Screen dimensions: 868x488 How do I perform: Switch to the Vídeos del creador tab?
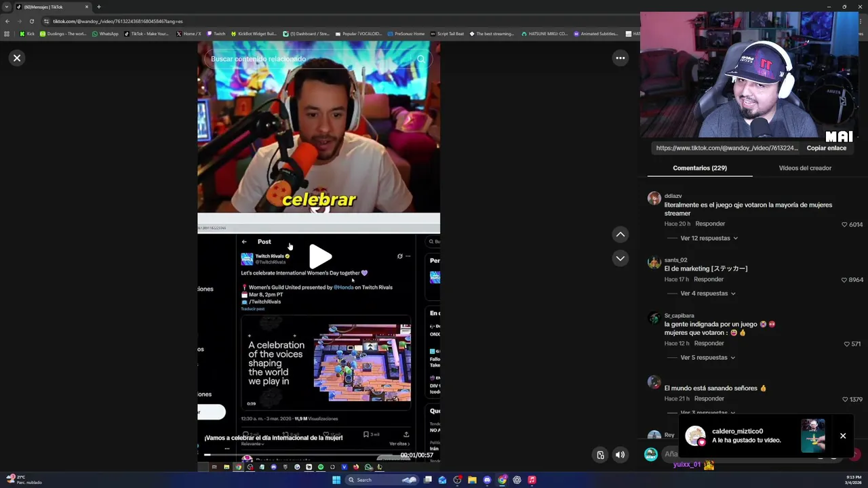(805, 168)
